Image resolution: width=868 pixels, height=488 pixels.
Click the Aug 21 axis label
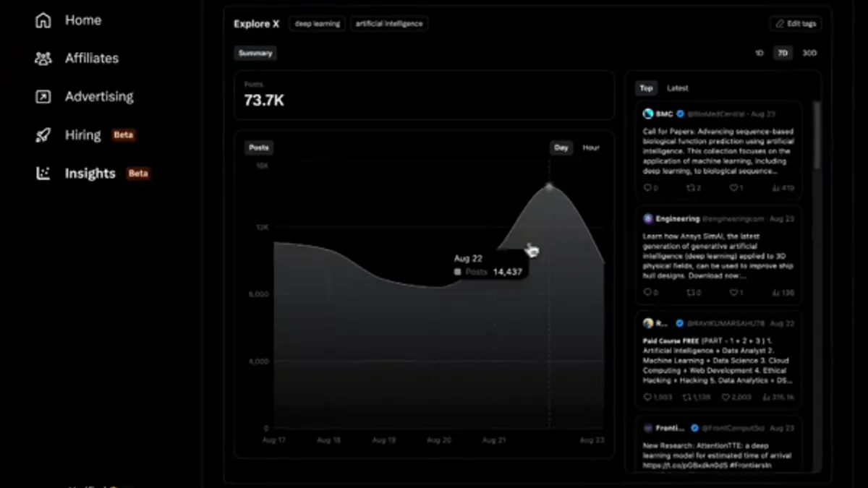point(494,440)
